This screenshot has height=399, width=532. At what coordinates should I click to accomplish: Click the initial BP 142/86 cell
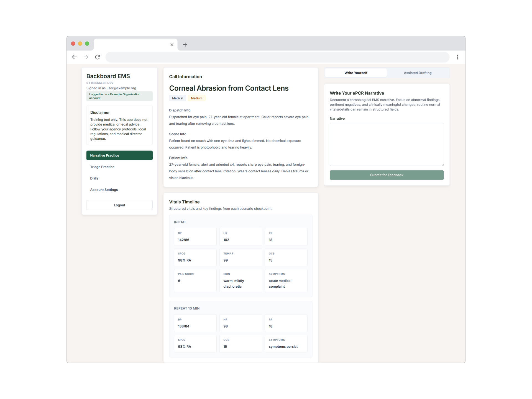tap(195, 237)
